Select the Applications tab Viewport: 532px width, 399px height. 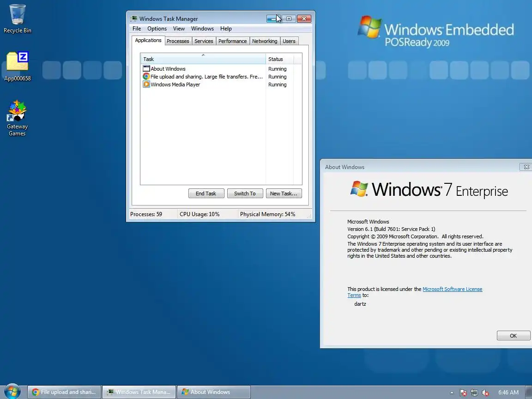148,40
